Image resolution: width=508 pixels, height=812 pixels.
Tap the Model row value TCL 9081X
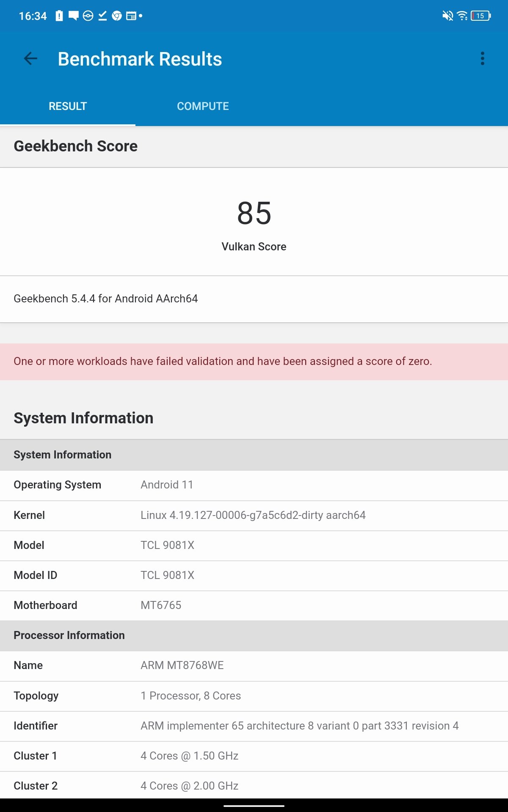tap(167, 545)
